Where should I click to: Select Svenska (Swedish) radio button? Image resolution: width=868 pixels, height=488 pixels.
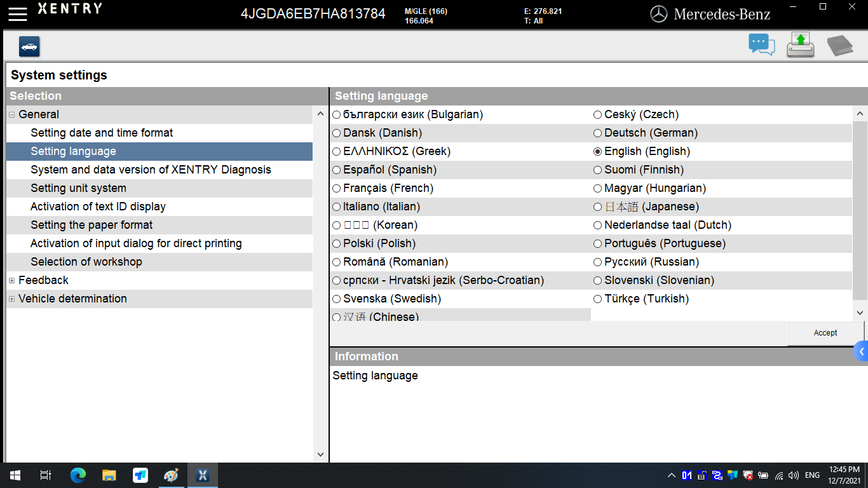[337, 299]
